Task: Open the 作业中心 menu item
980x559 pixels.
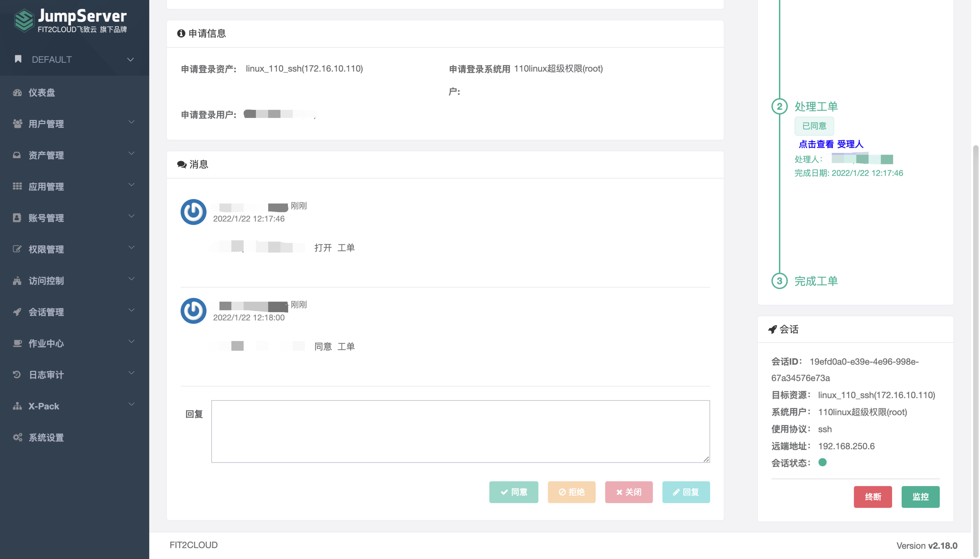Action: tap(46, 343)
